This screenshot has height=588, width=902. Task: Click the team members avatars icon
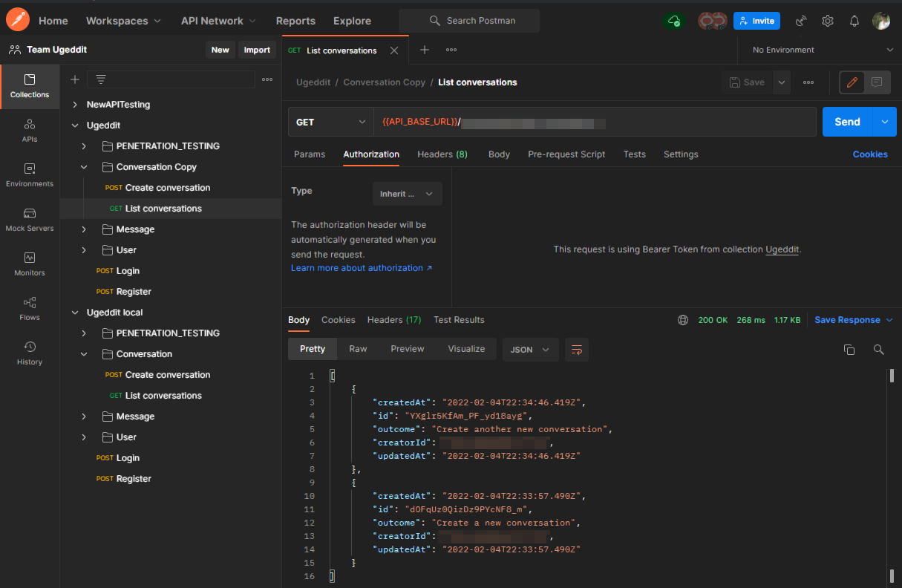pos(711,21)
